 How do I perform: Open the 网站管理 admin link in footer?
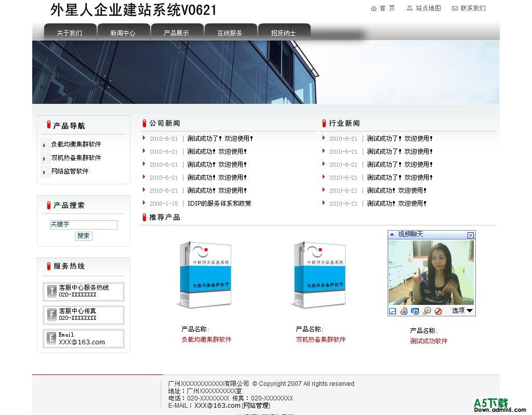(256, 406)
